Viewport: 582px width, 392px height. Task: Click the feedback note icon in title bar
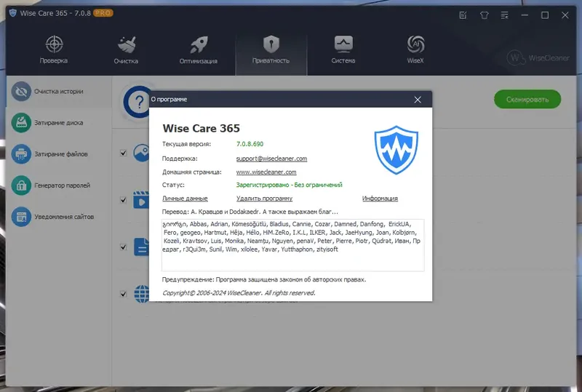tap(463, 15)
